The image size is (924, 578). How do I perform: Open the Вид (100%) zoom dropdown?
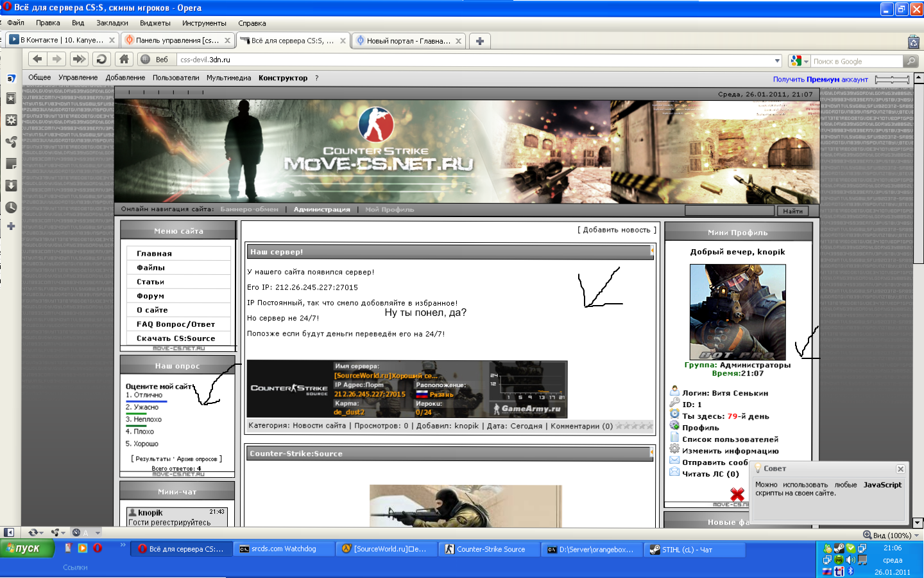[891, 535]
